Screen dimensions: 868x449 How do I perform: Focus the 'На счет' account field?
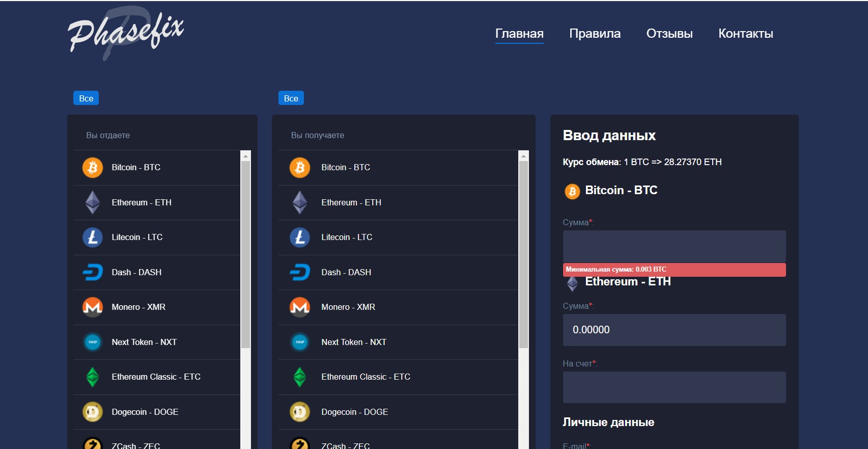click(674, 387)
